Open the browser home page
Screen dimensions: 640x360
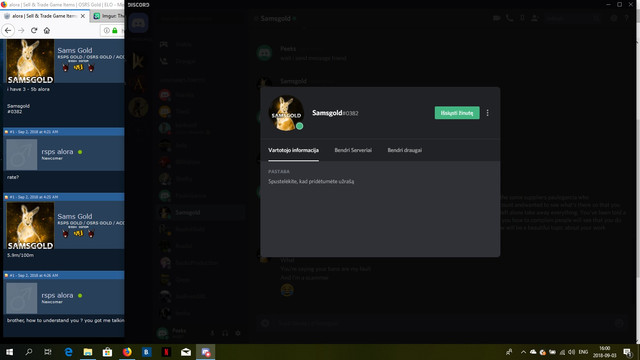(47, 31)
